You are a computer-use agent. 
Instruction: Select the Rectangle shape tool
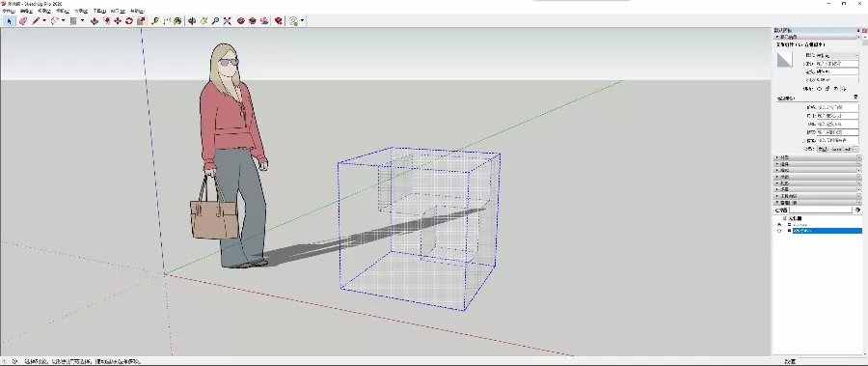(x=73, y=21)
